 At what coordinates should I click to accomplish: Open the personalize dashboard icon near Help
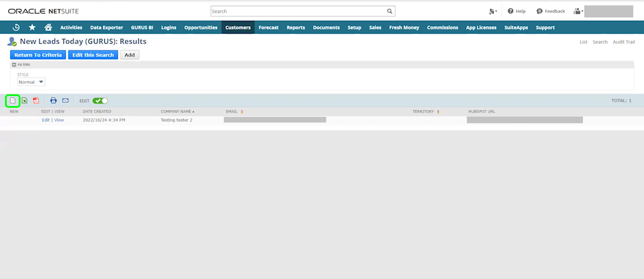[x=493, y=11]
